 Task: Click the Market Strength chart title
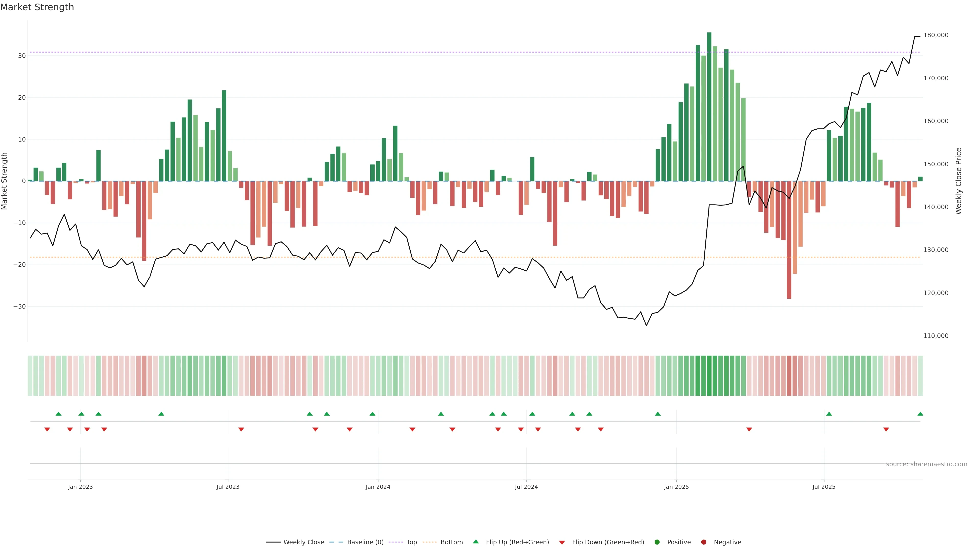pos(37,7)
